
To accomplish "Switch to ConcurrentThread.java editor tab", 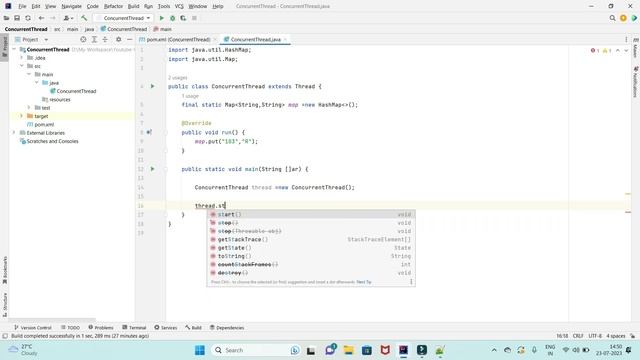I will 256,40.
